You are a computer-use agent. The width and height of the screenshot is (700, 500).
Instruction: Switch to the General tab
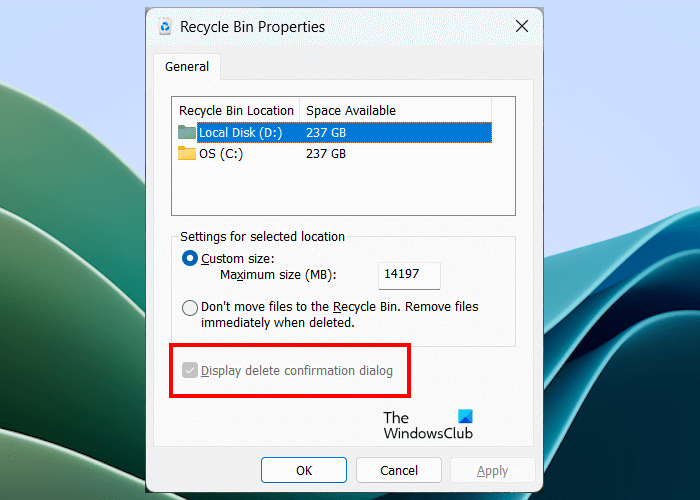click(187, 67)
